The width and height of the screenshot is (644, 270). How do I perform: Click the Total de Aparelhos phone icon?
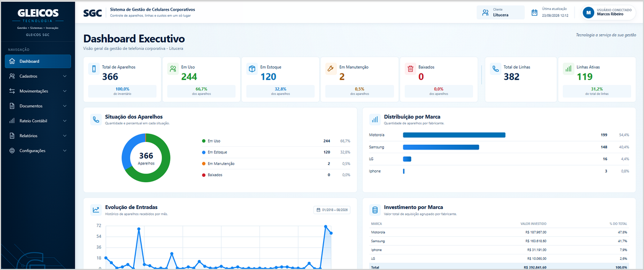point(95,69)
